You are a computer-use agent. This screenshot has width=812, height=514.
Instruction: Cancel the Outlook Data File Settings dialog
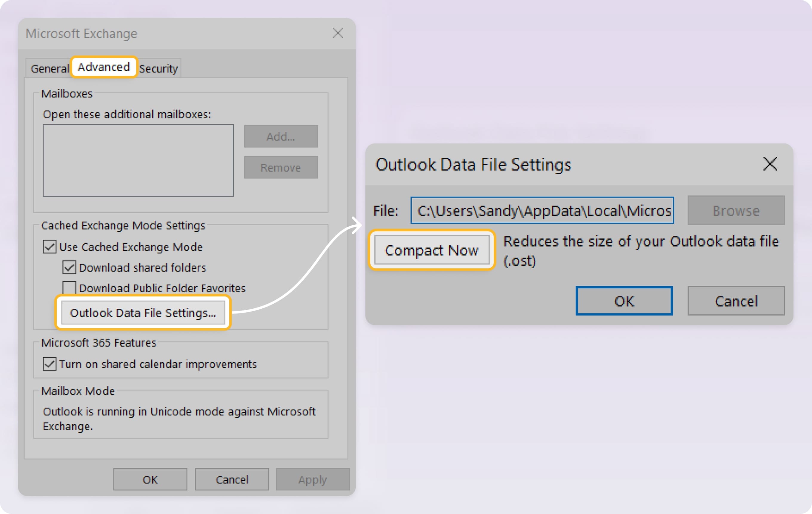pyautogui.click(x=736, y=301)
